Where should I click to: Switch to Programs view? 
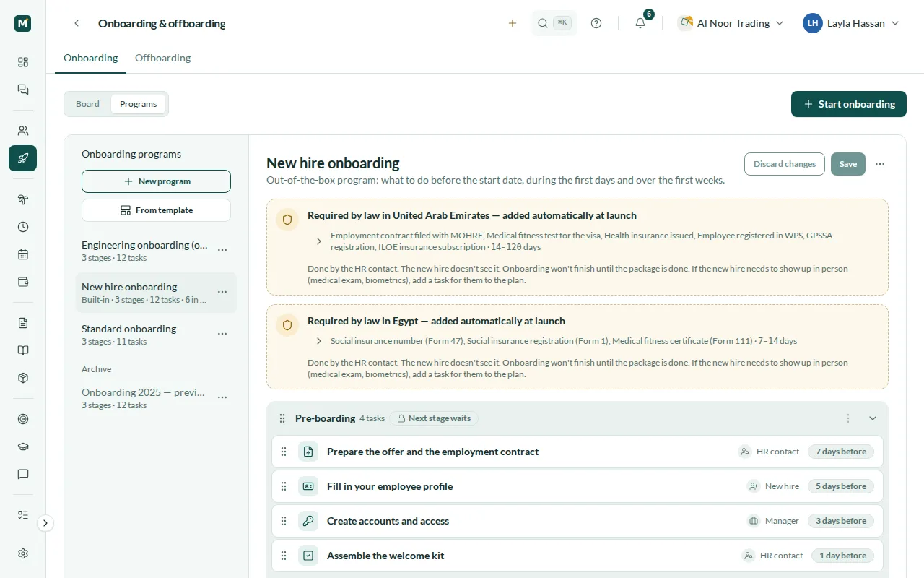(138, 104)
